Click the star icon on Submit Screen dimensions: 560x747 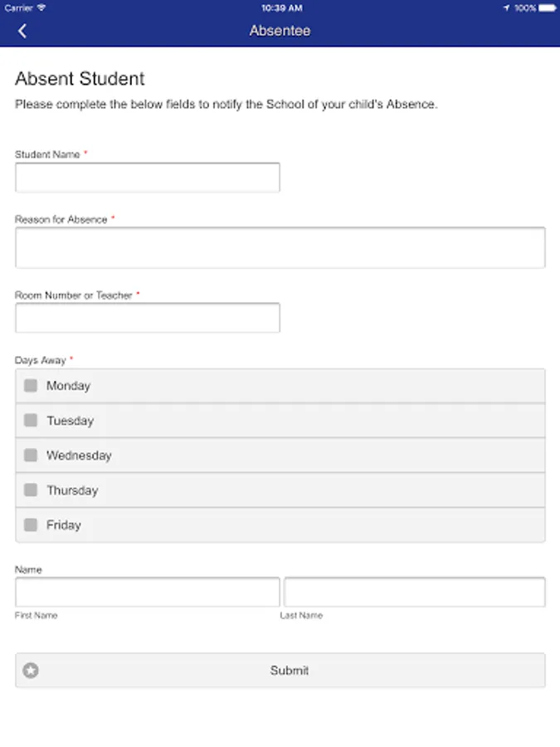pyautogui.click(x=31, y=671)
